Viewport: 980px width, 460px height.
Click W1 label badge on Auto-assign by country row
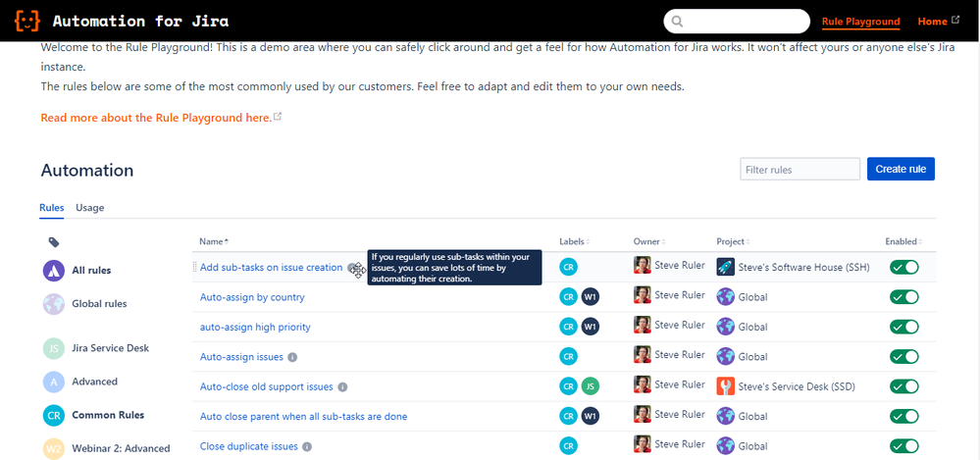click(x=590, y=297)
